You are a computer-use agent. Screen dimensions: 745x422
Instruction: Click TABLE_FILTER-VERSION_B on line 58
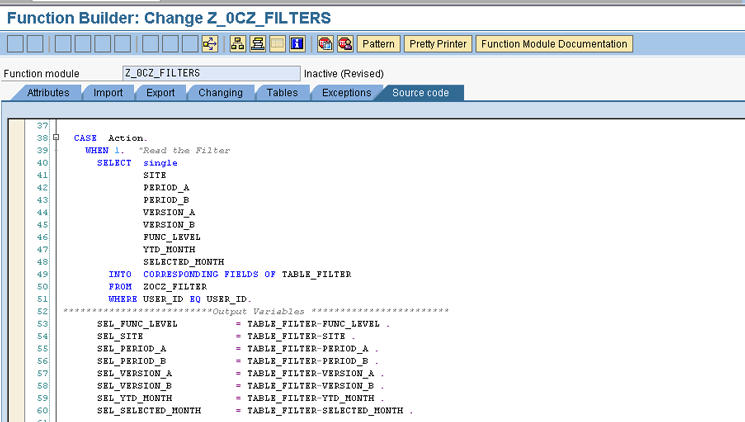[311, 386]
